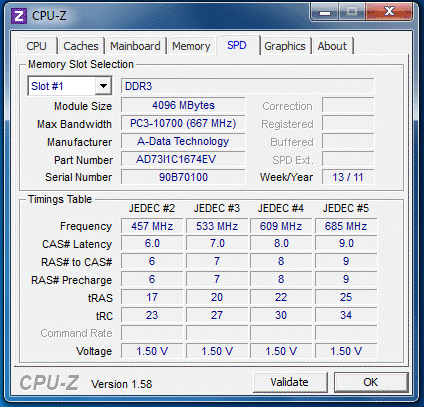This screenshot has width=424, height=407.
Task: Minimize the CPU-Z window
Action: (x=325, y=13)
